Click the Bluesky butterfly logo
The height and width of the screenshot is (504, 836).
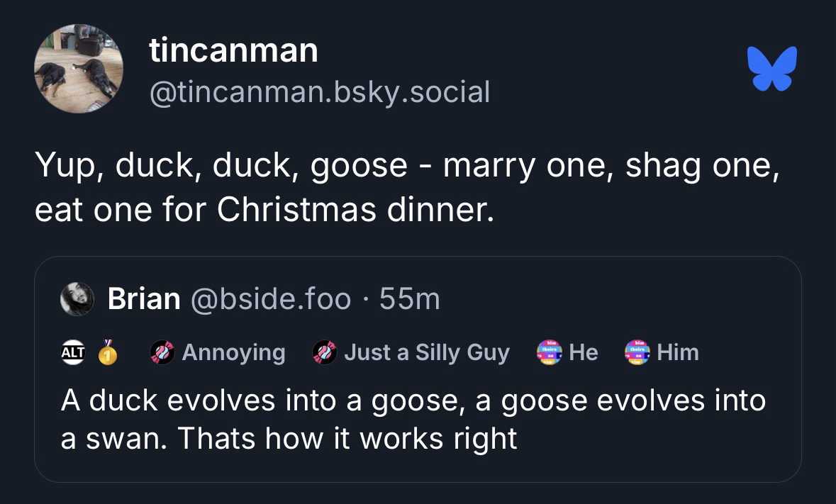[771, 69]
